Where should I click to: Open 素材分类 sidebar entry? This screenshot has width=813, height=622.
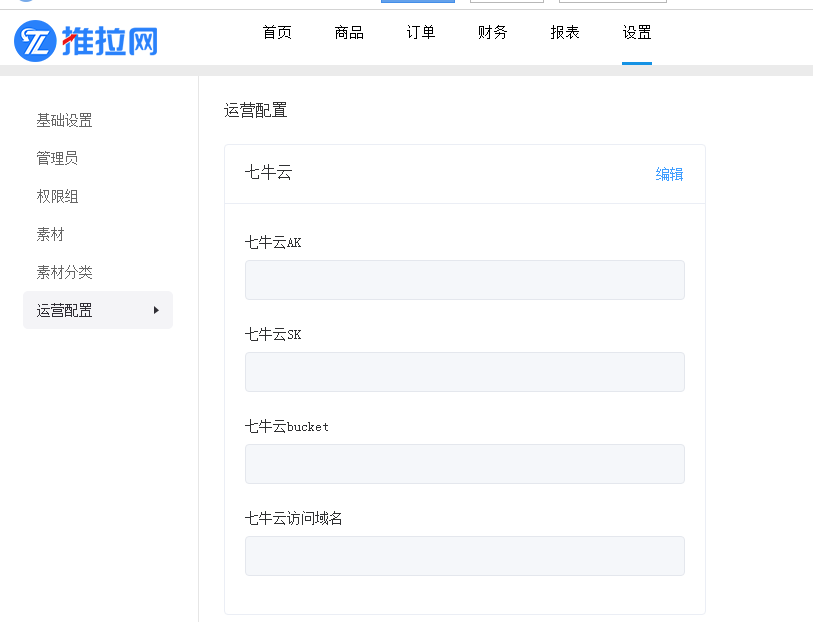point(64,272)
